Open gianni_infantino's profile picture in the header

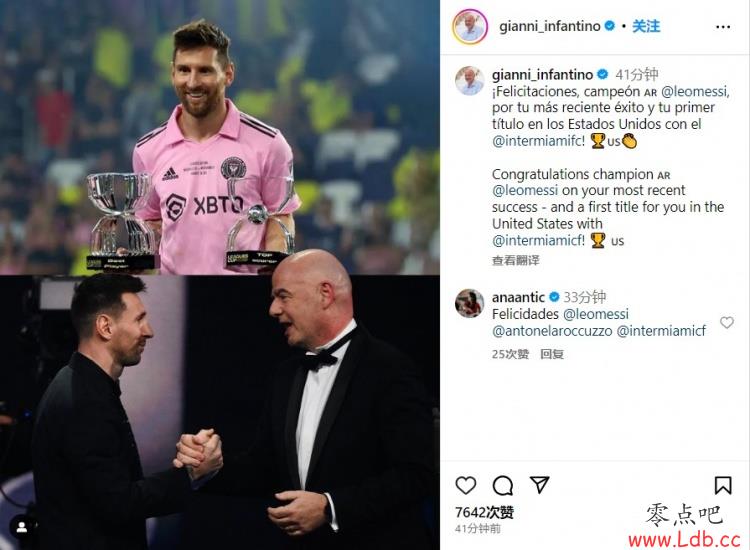(470, 27)
